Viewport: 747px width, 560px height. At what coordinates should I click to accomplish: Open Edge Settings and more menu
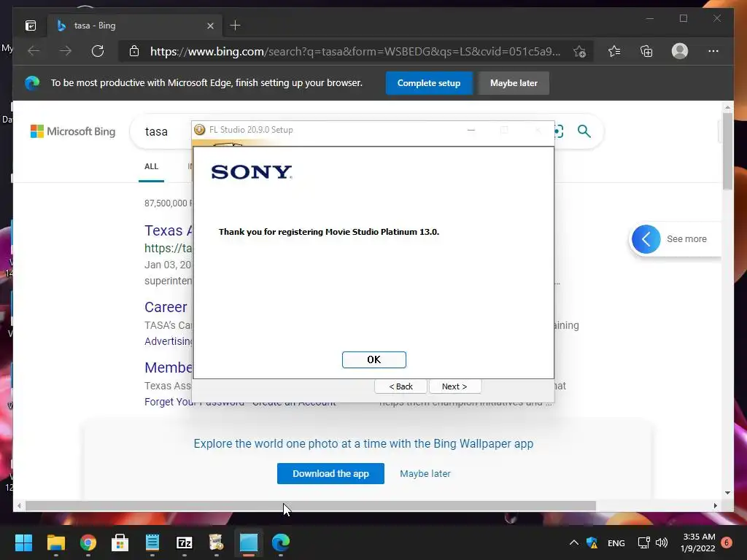[x=713, y=51]
